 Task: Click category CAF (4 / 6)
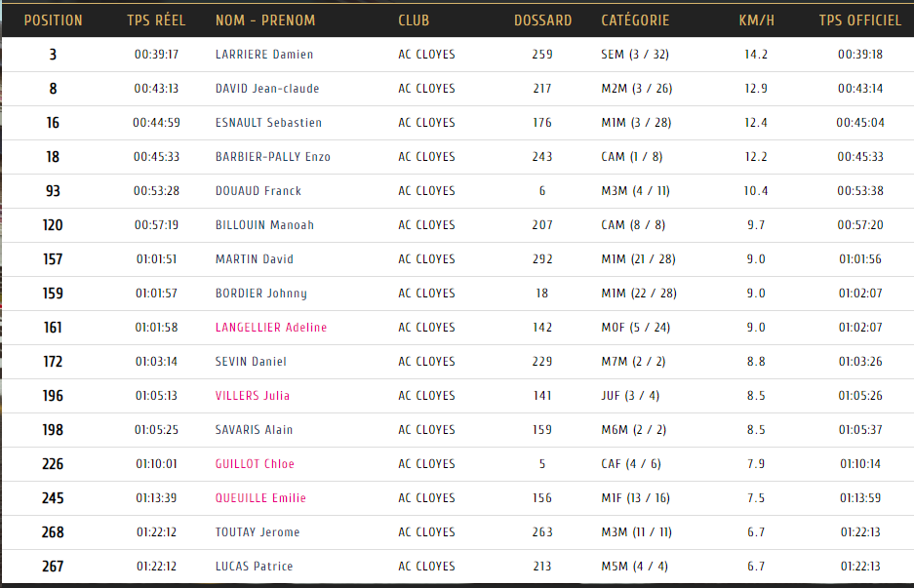coord(631,464)
